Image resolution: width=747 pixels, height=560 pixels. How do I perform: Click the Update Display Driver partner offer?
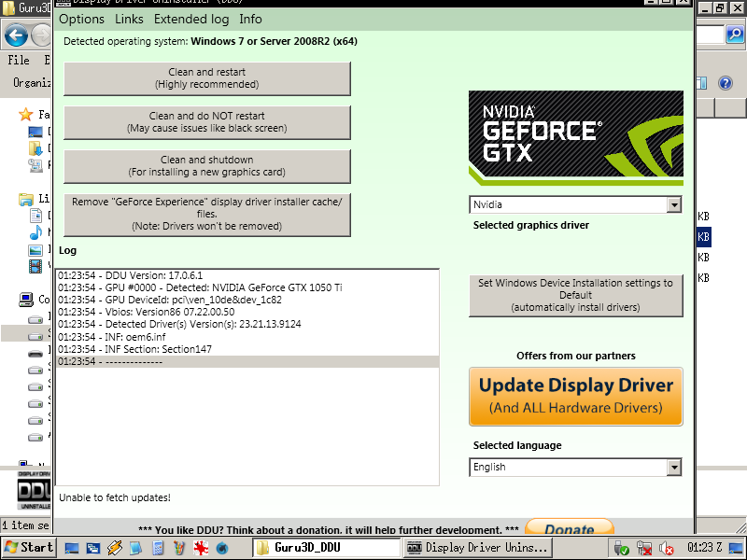tap(575, 396)
